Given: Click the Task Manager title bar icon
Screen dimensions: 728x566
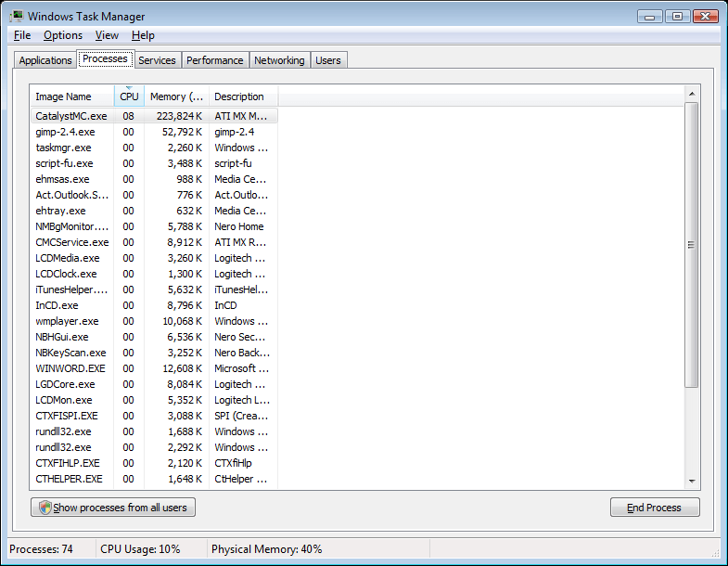Looking at the screenshot, I should 17,17.
